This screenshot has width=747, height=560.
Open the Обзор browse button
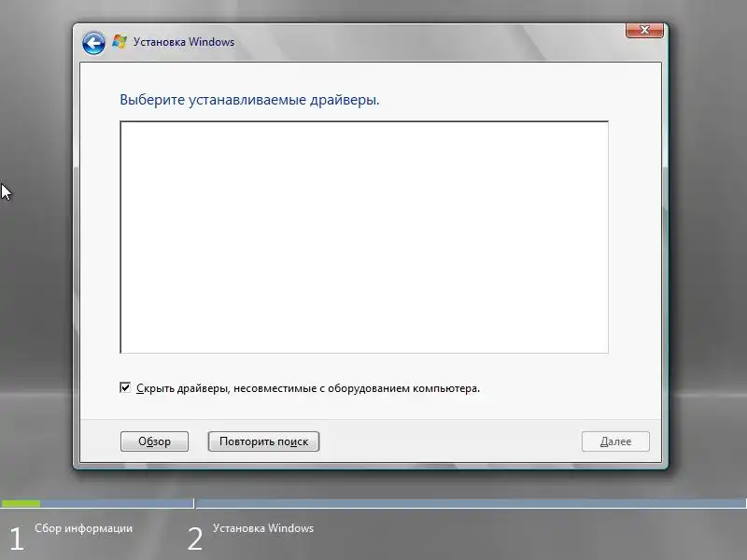tap(154, 441)
